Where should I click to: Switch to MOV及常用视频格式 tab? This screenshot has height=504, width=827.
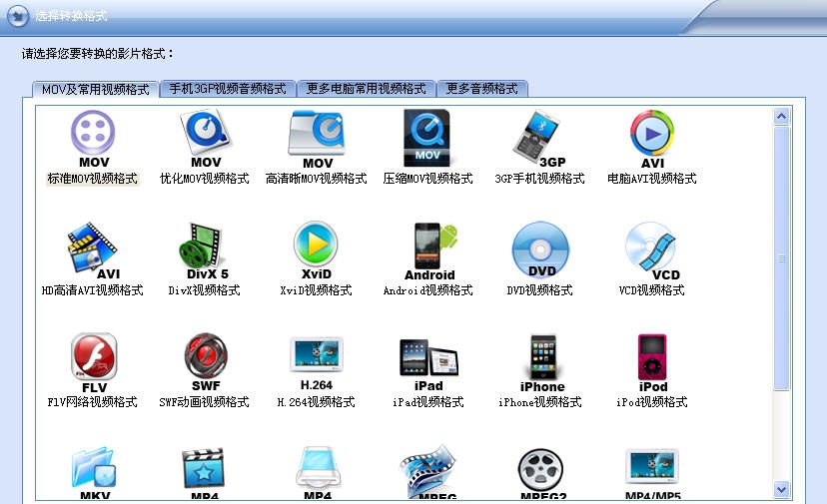click(96, 89)
